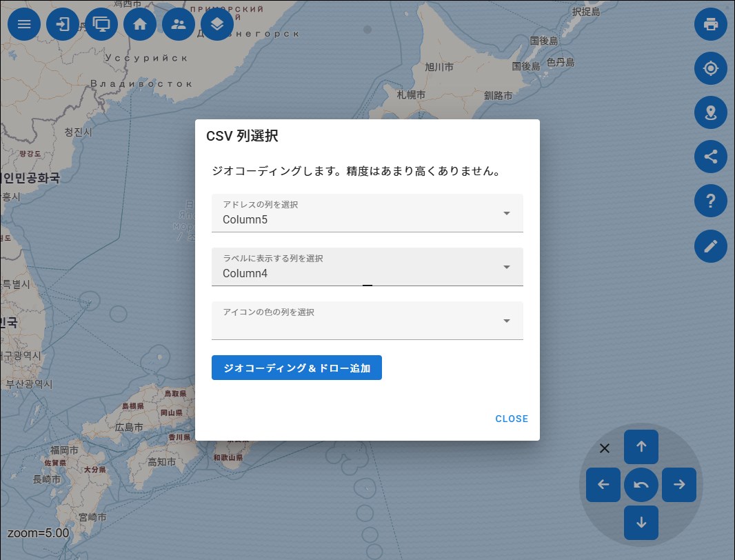
Task: Pan the map up with arrow
Action: point(641,447)
